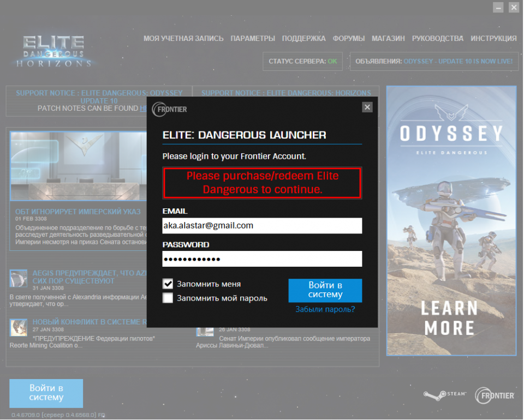
Task: Open НОВЫЙ КОНФЛИКТ В СИСТЕМЕ news headline
Action: [x=90, y=322]
